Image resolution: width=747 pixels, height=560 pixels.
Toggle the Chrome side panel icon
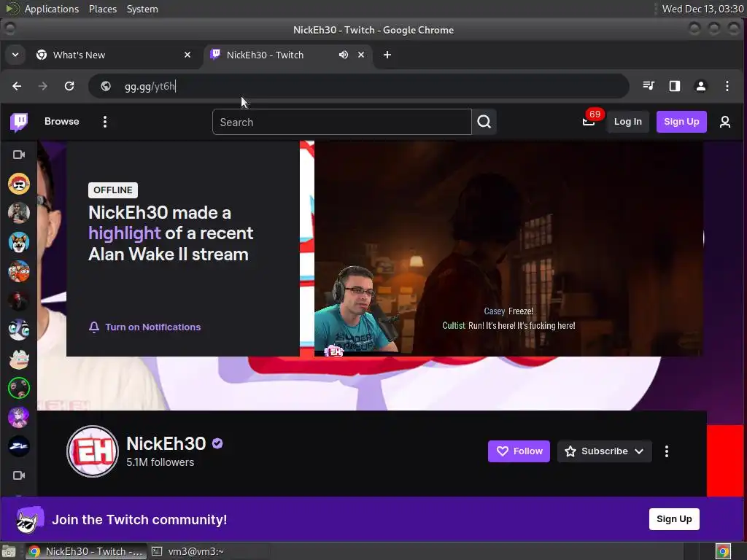(675, 86)
